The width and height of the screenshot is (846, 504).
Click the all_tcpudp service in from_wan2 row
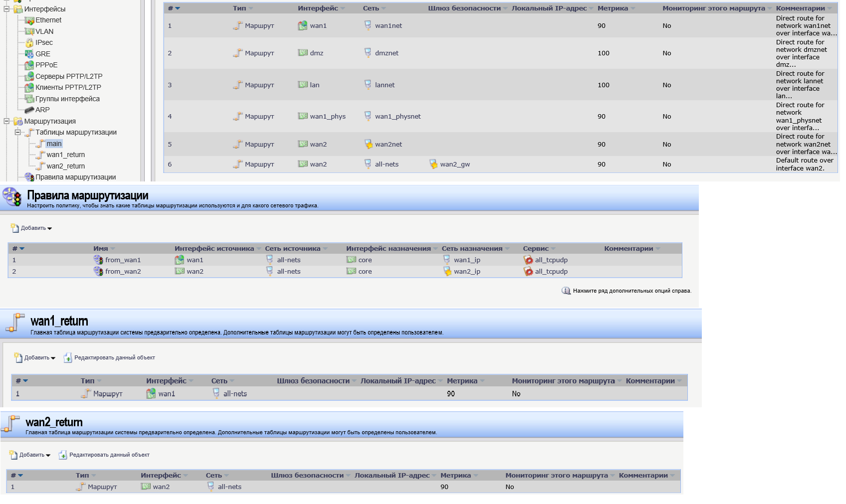click(551, 272)
